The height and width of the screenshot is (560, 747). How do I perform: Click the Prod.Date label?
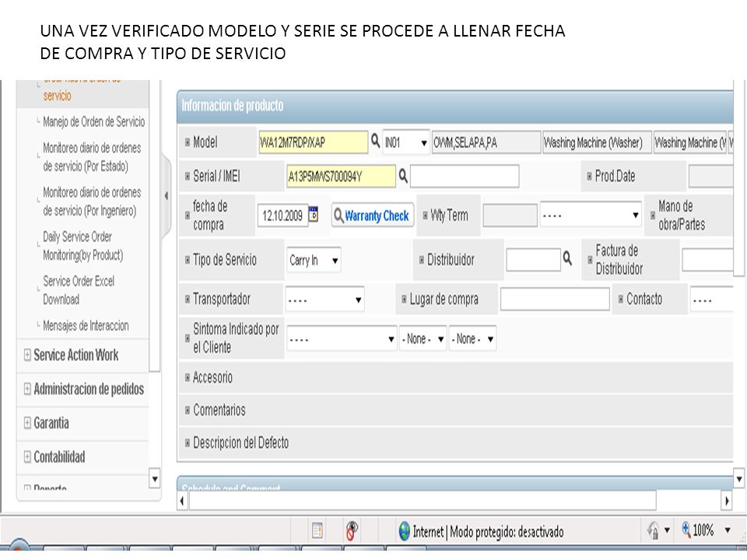click(x=615, y=177)
